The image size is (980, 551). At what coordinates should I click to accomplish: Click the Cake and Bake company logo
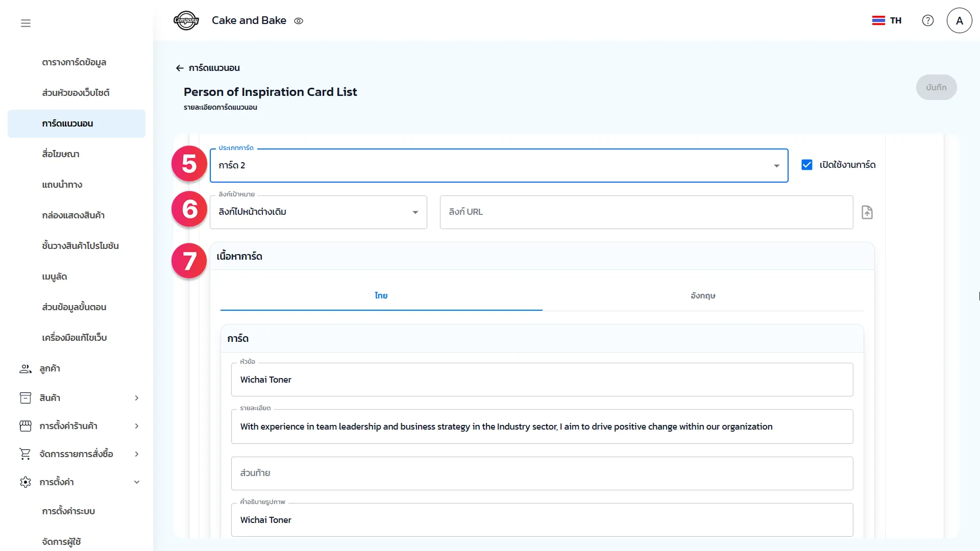click(x=186, y=21)
